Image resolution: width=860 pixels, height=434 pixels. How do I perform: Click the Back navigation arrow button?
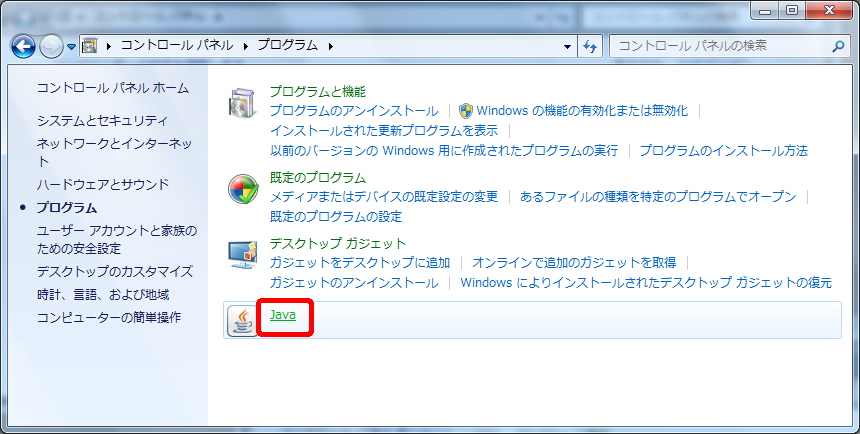point(23,47)
